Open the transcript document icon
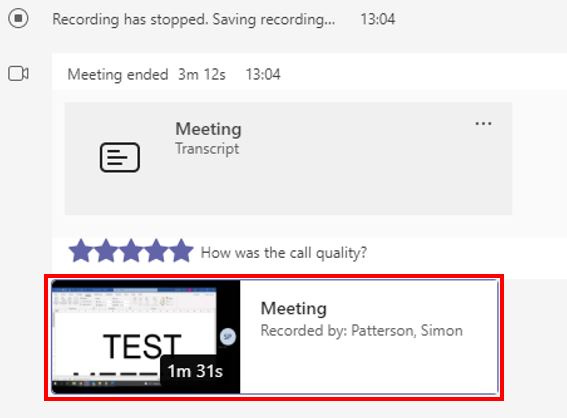567x418 pixels. click(x=120, y=157)
